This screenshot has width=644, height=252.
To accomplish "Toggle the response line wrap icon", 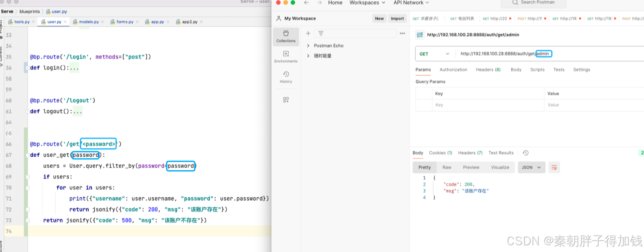I will click(554, 167).
